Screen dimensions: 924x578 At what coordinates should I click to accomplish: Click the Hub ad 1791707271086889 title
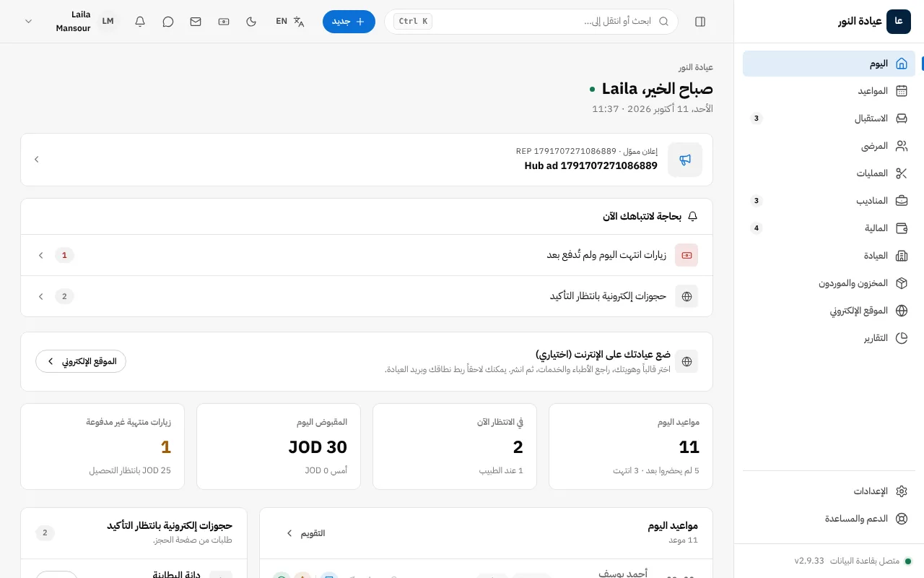pyautogui.click(x=591, y=166)
